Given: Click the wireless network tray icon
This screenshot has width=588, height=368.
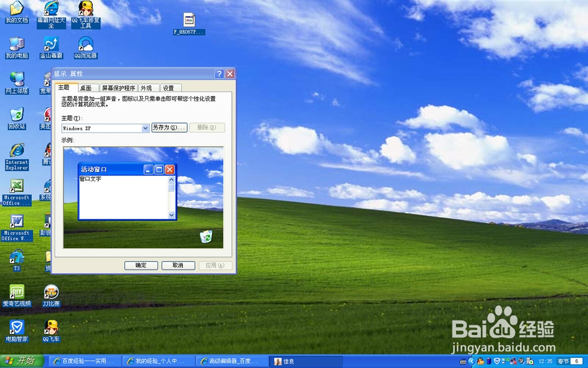Looking at the screenshot, I should (505, 361).
